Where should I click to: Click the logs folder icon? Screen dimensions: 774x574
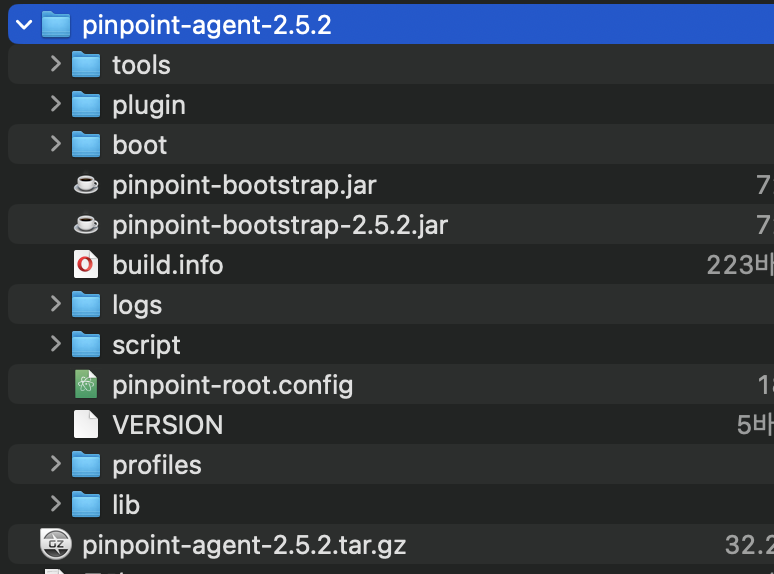click(x=86, y=305)
